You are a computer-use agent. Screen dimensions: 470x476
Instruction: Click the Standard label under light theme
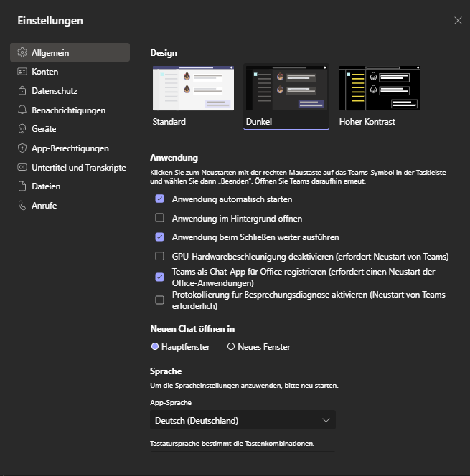[169, 122]
